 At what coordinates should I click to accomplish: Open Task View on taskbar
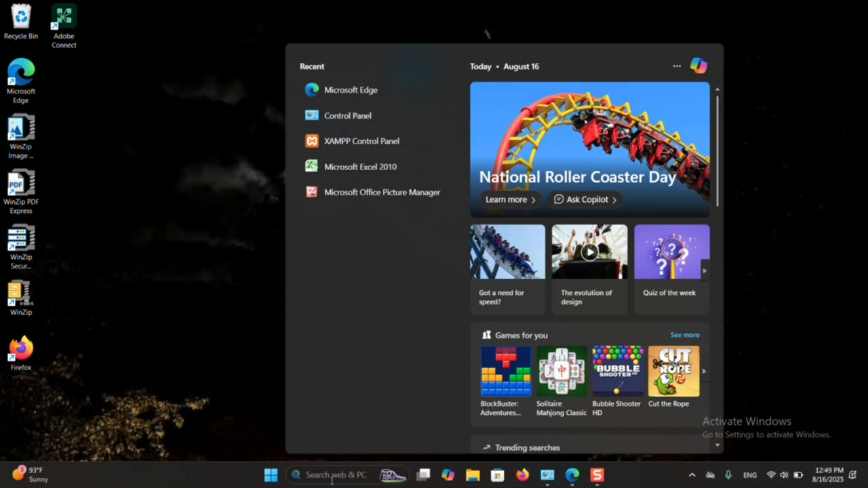tap(423, 475)
